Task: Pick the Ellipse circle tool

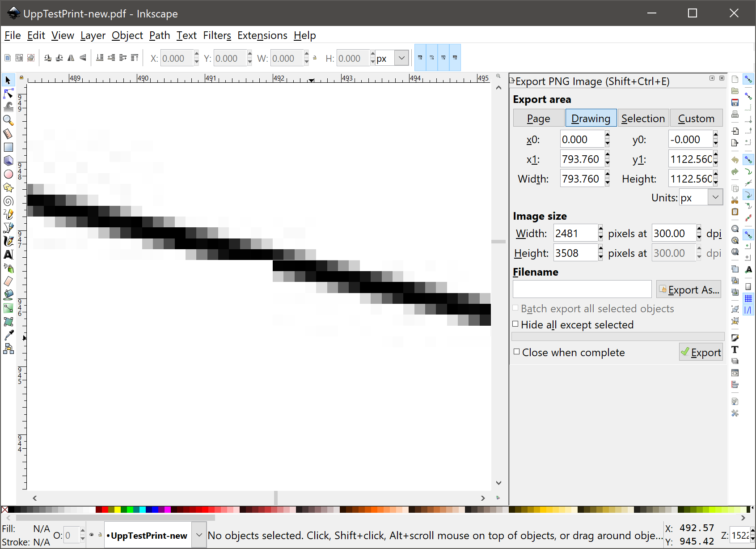Action: click(8, 174)
